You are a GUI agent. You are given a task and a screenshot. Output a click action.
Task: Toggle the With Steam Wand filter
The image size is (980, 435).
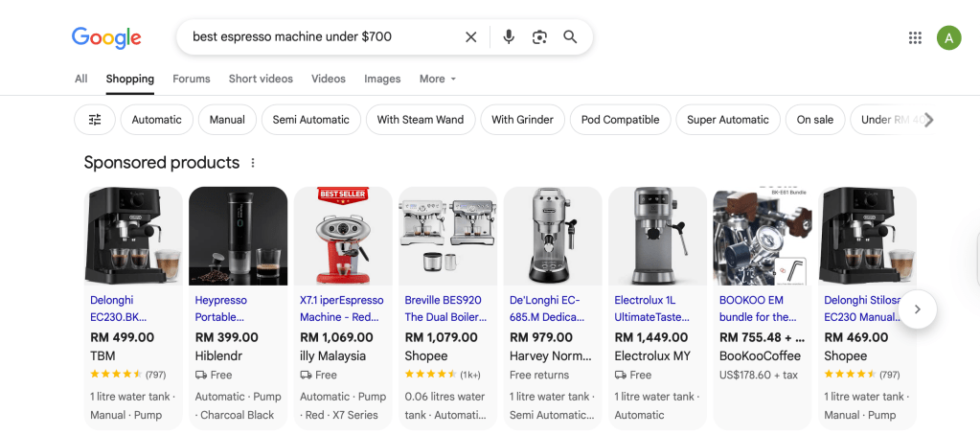click(420, 120)
